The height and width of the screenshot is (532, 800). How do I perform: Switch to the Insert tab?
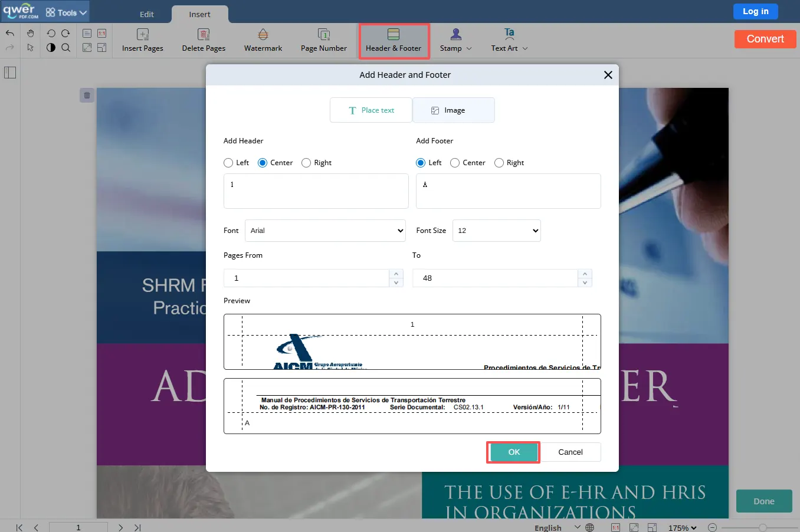[199, 14]
